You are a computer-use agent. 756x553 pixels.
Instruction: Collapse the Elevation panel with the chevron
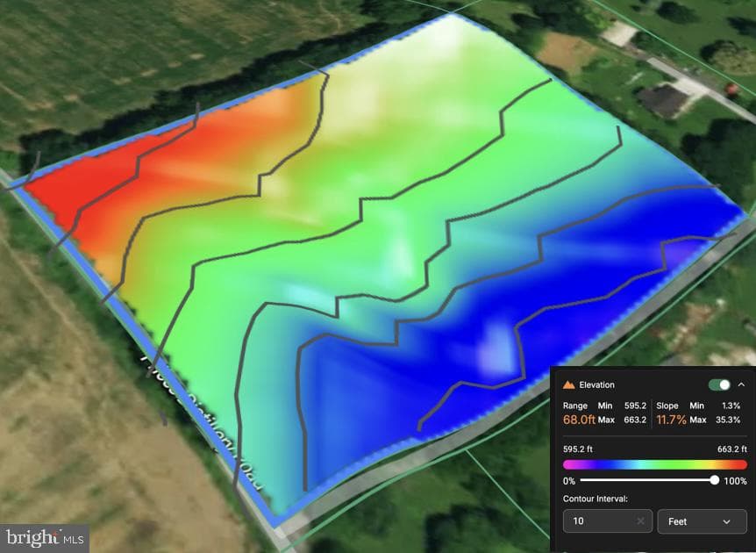click(x=742, y=384)
